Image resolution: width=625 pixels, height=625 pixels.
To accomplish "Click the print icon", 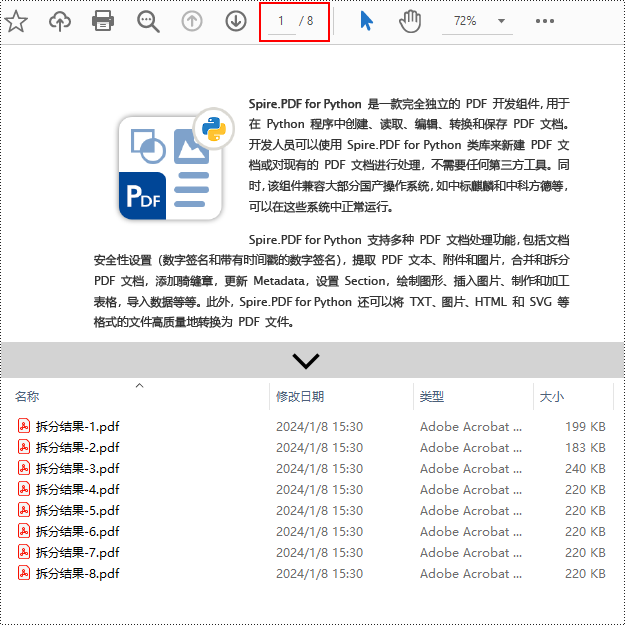I will pyautogui.click(x=103, y=21).
